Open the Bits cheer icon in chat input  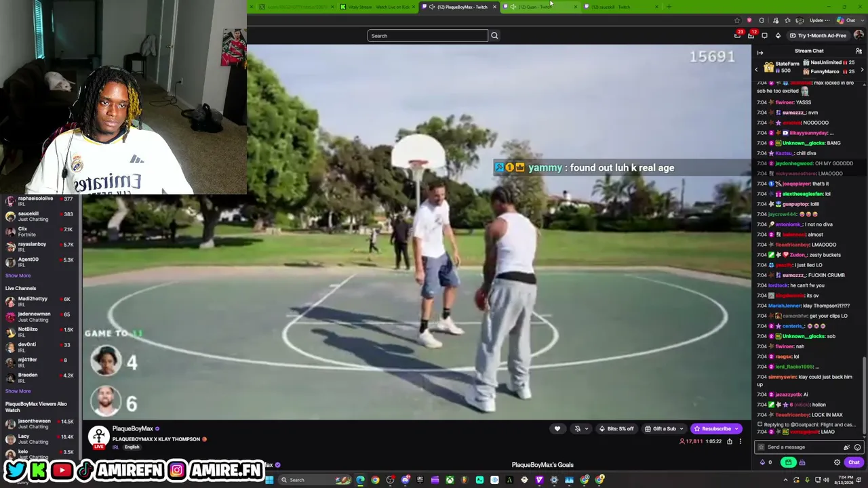(846, 447)
